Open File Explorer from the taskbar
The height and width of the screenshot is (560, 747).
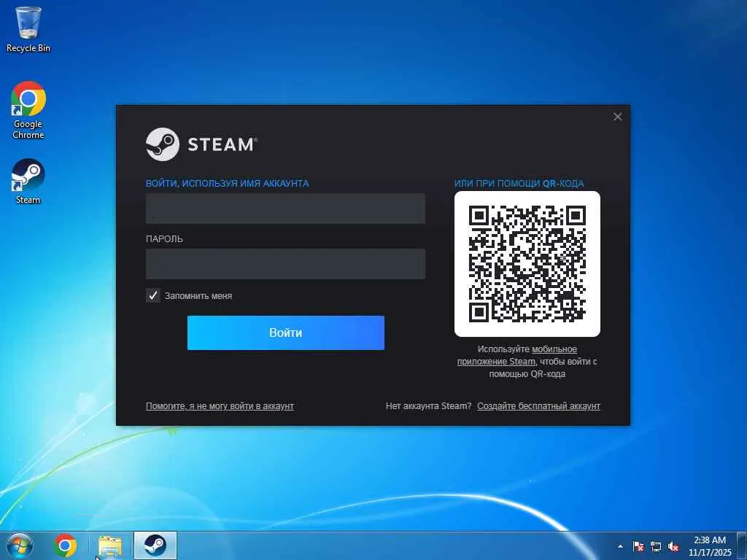(110, 545)
